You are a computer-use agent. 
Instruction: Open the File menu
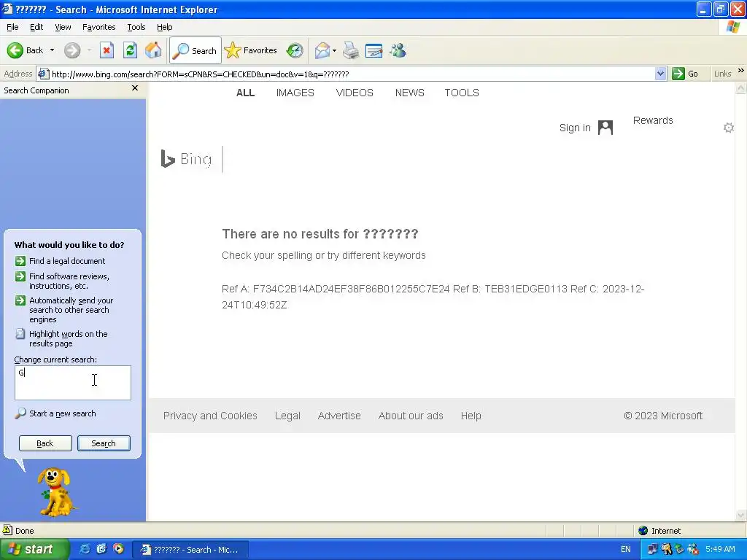click(12, 27)
